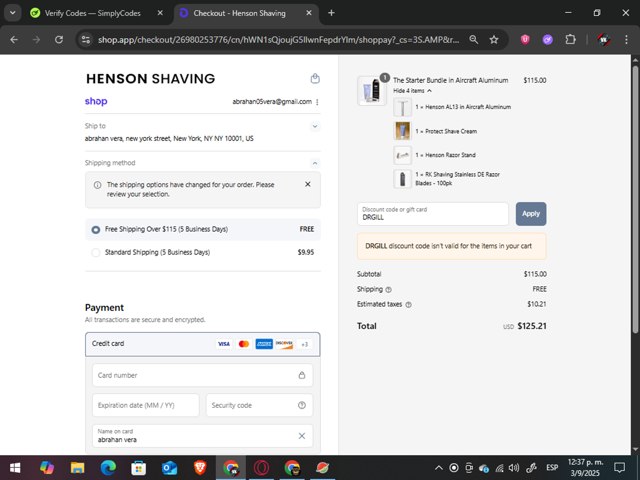The width and height of the screenshot is (640, 480).
Task: Open the browser zoom magnifier icon
Action: pyautogui.click(x=473, y=40)
